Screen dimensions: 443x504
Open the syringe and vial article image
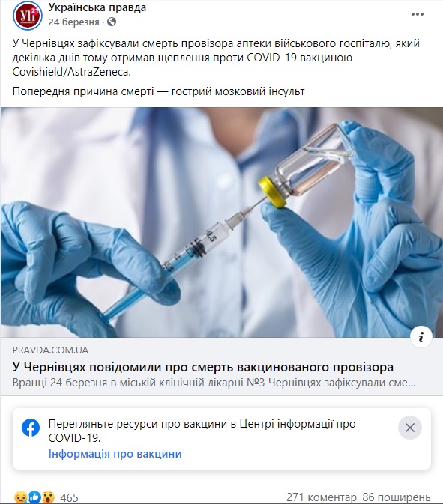click(x=221, y=222)
